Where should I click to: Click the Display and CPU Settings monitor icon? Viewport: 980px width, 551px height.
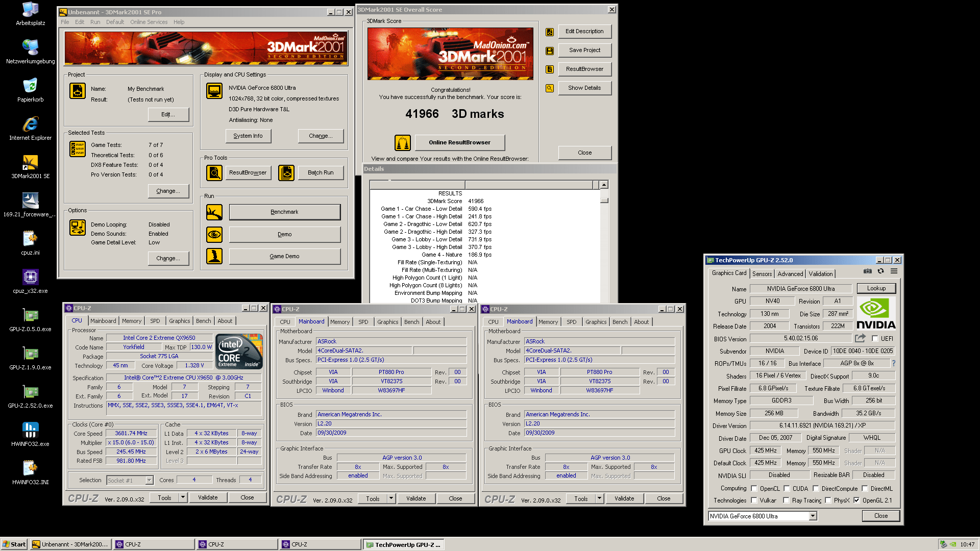click(214, 91)
